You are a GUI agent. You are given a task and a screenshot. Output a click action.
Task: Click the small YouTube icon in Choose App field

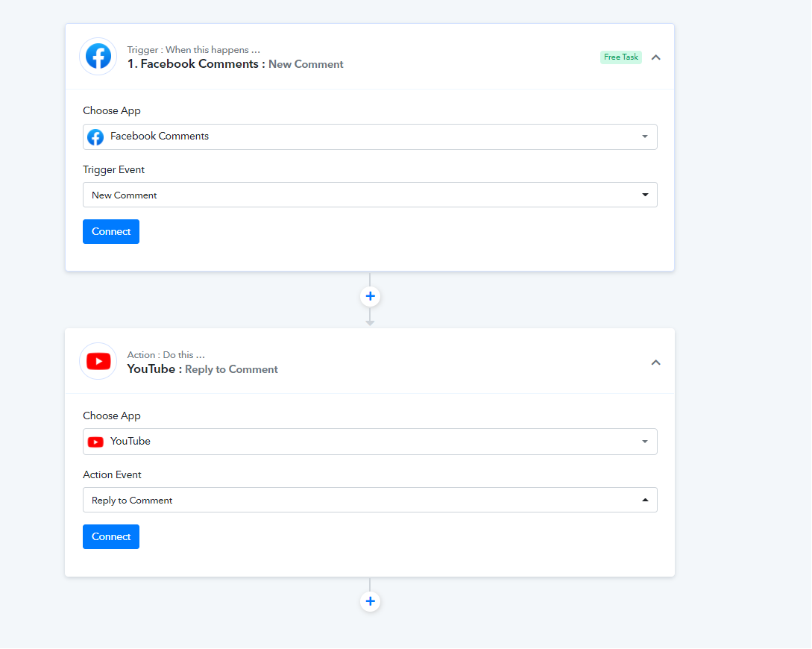95,442
